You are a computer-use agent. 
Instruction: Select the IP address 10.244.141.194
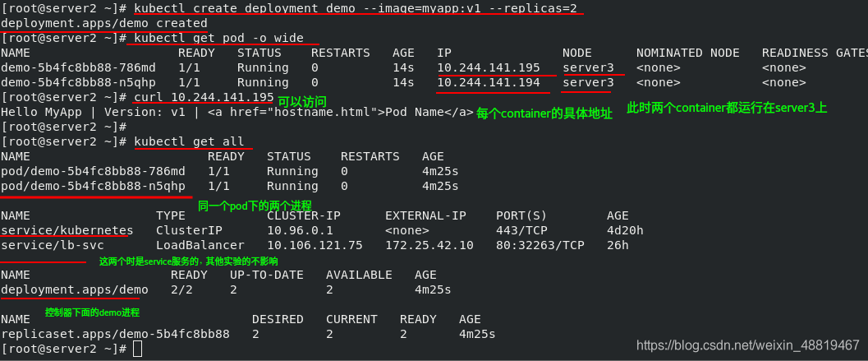[489, 82]
